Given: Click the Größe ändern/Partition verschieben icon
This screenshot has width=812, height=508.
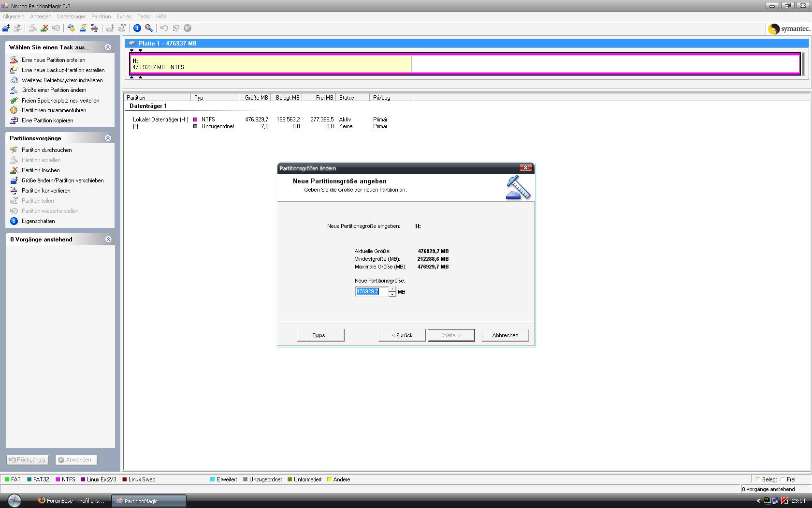Looking at the screenshot, I should 14,180.
